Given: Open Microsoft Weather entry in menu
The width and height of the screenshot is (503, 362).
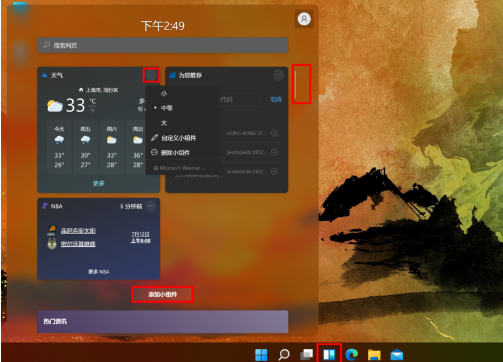Looking at the screenshot, I should click(183, 168).
